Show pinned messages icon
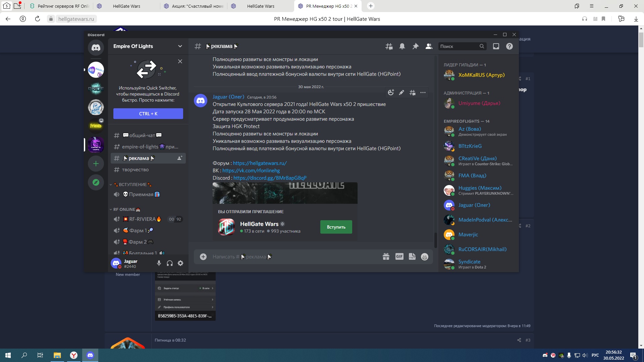 (x=416, y=46)
